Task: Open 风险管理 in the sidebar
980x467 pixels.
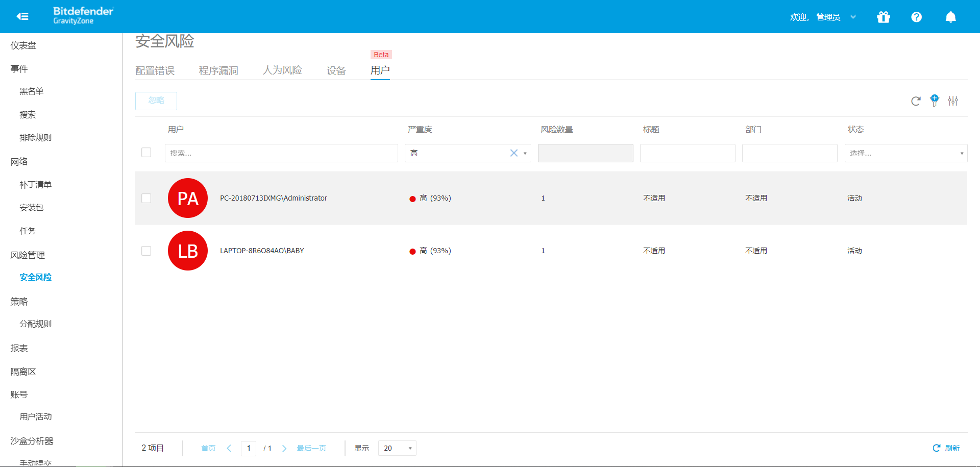Action: click(28, 255)
